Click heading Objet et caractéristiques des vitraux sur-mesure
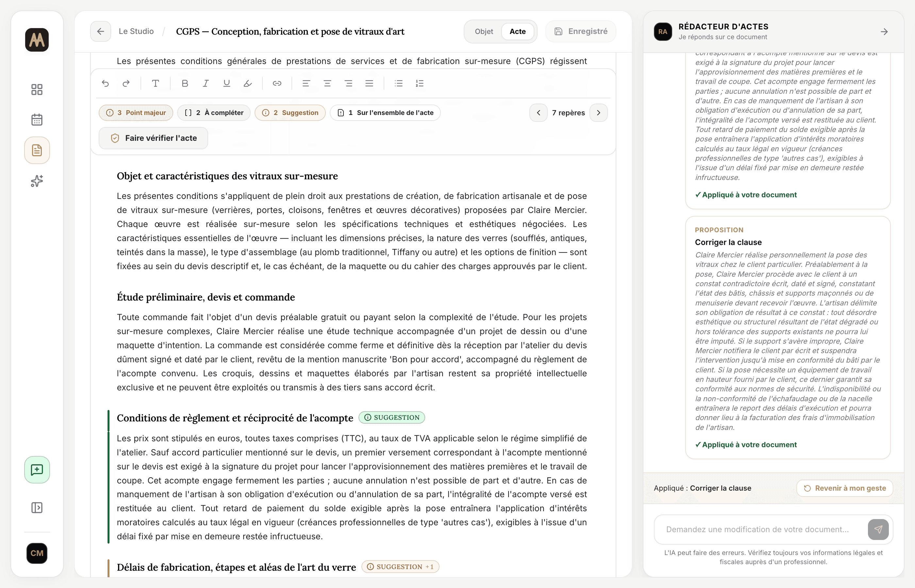This screenshot has height=588, width=915. point(227,176)
